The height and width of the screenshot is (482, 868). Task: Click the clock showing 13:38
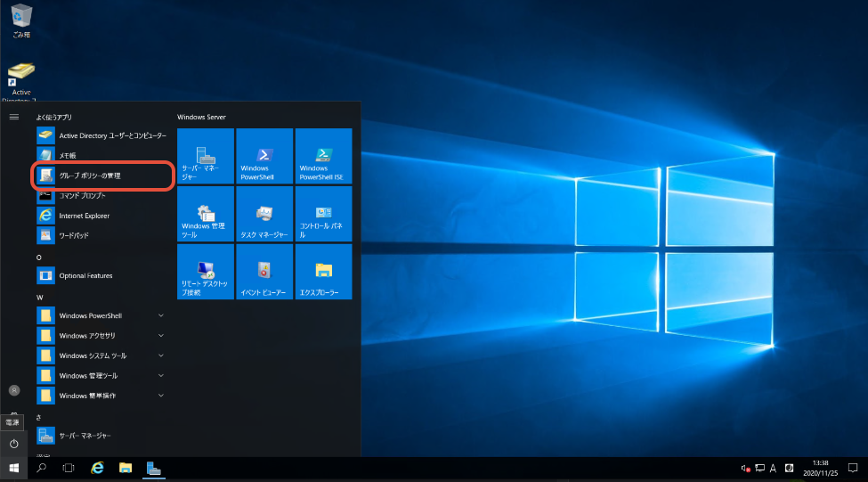821,468
